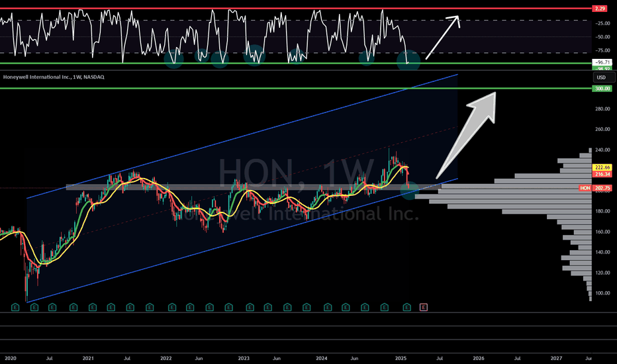617x364 pixels.
Task: Click the -50.00 indicator scale value
Action: [x=602, y=37]
